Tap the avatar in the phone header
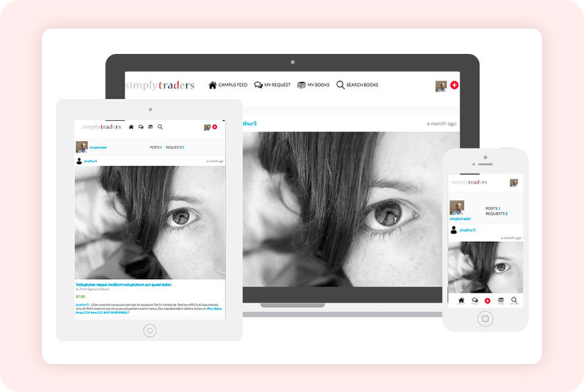 [x=514, y=183]
